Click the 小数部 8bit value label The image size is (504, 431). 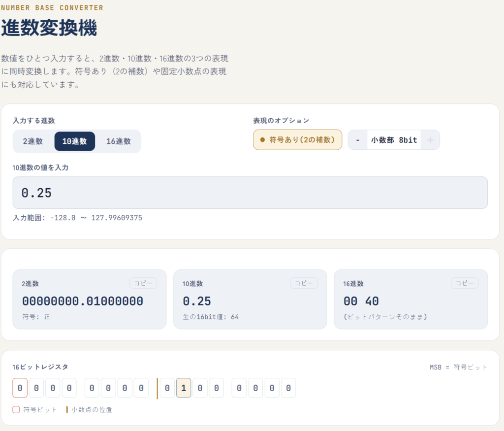point(394,140)
